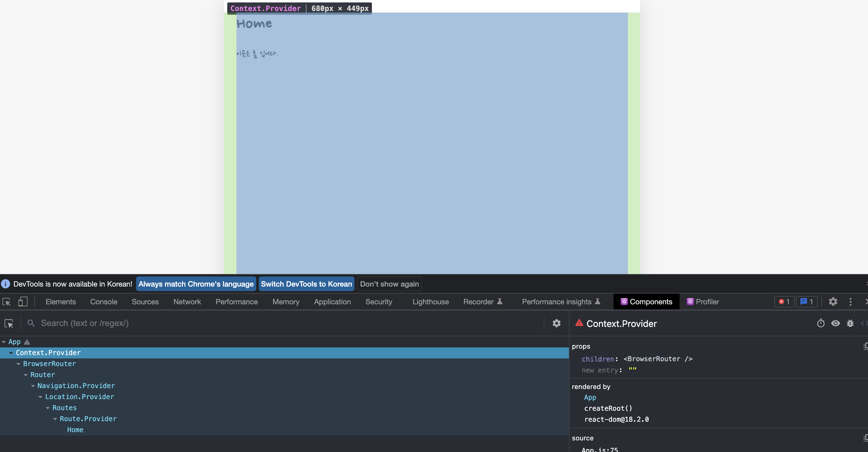Screen dimensions: 868x452
Task: Click the blue message count badge
Action: 806,302
